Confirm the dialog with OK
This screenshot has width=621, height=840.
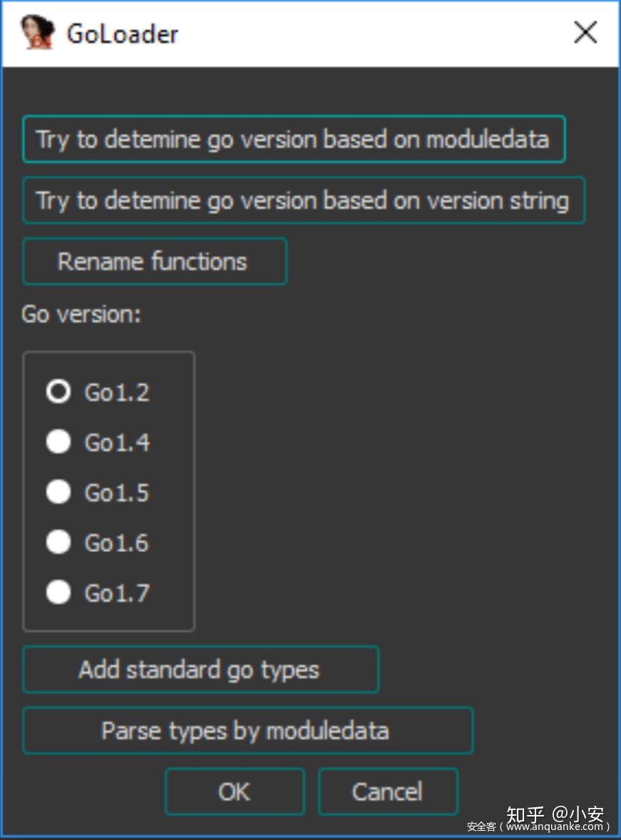pos(235,792)
